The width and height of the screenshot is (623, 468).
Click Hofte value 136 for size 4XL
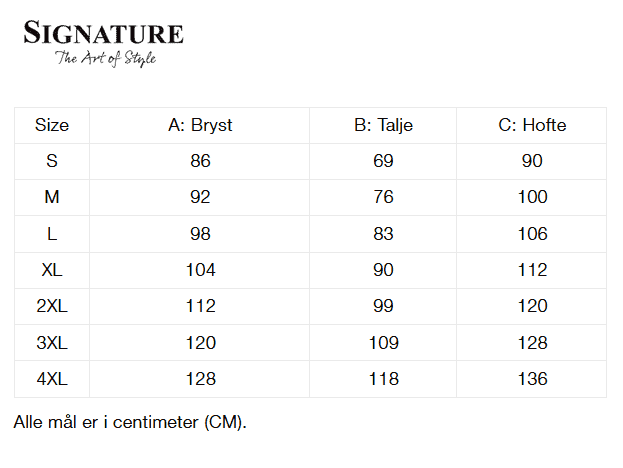(x=532, y=379)
